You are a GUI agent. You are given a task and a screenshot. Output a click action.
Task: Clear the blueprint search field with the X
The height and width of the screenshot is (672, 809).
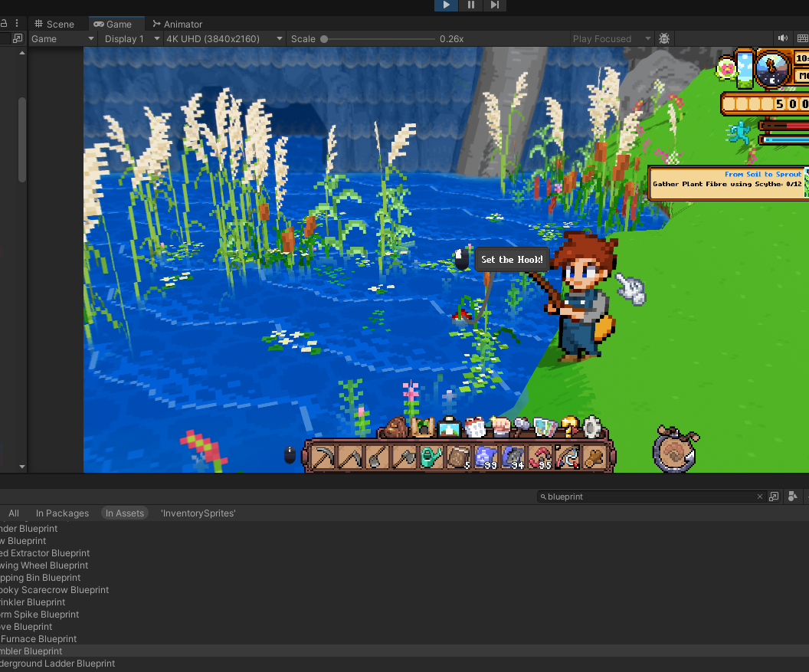(x=759, y=497)
